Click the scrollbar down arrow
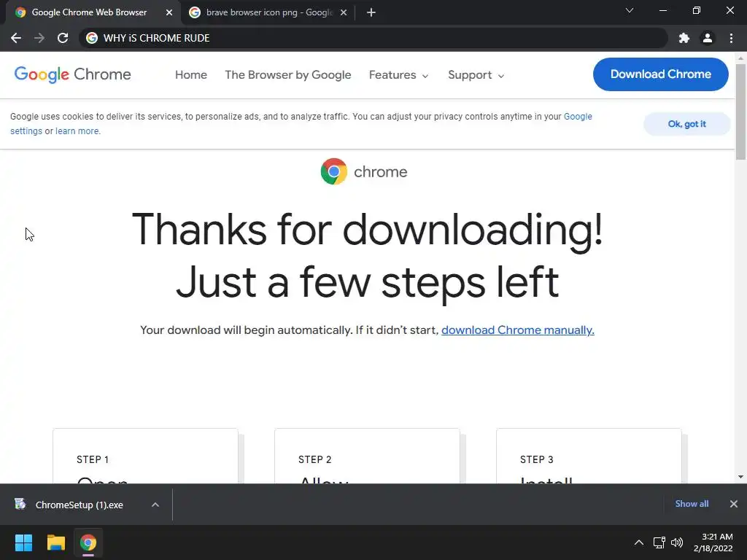 coord(740,477)
